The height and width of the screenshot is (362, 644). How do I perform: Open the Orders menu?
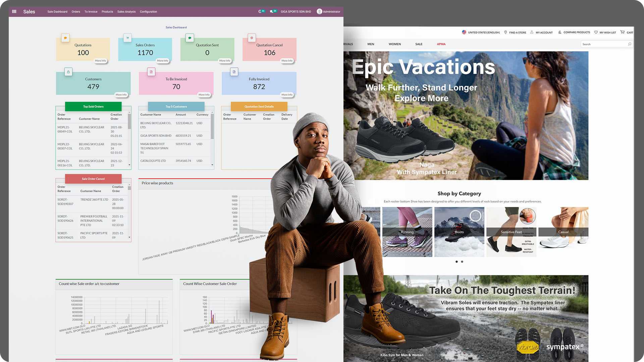coord(75,11)
